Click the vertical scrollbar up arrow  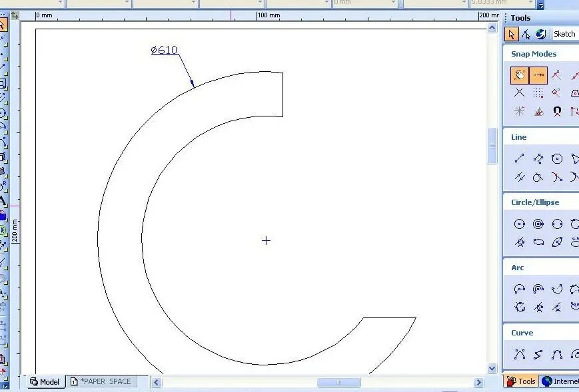492,28
